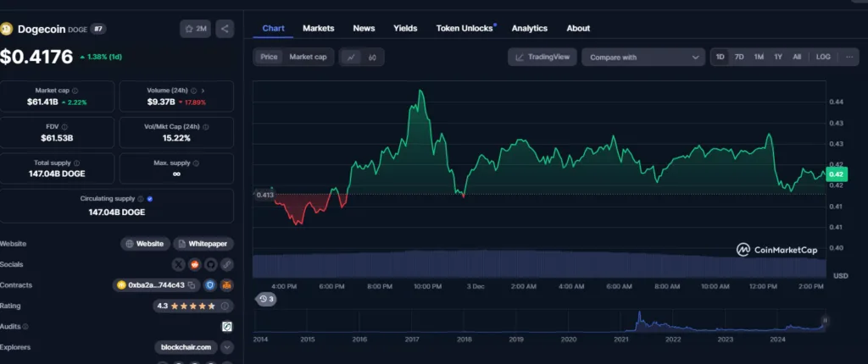Click the 0.413 baseline price label
Image resolution: width=868 pixels, height=364 pixels.
264,195
